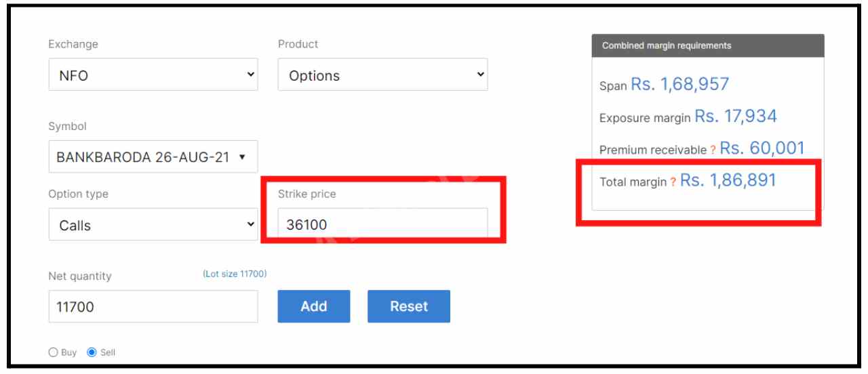Click the Lot size 11700 link

click(235, 274)
